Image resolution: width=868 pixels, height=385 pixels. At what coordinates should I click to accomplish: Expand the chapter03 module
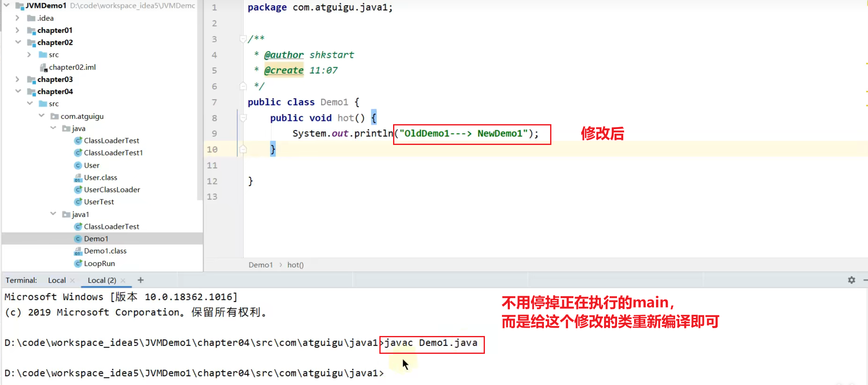click(17, 79)
